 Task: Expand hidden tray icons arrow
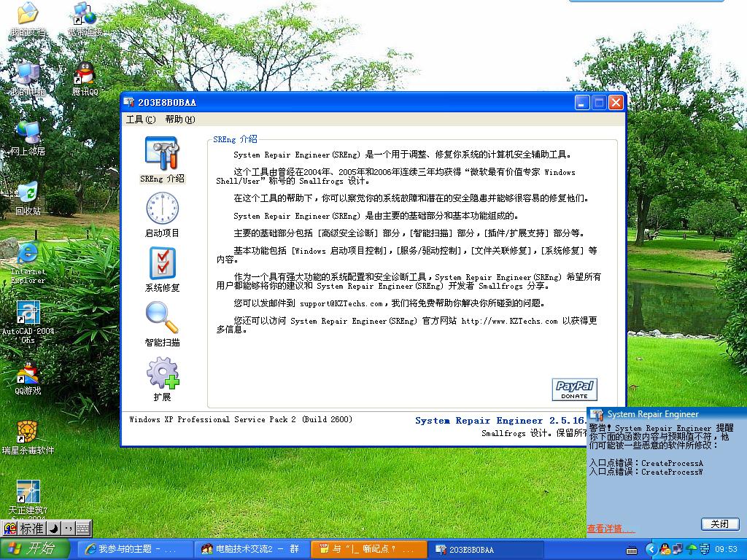(x=651, y=550)
